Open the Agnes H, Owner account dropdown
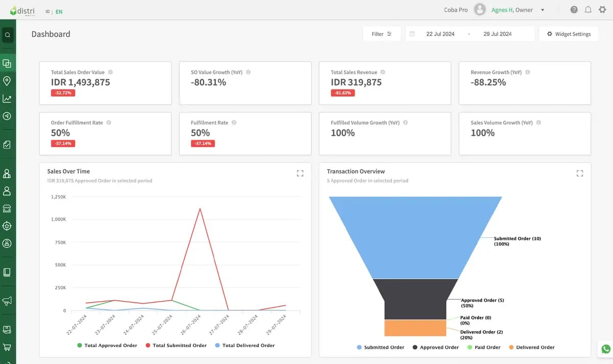613x364 pixels. (517, 10)
